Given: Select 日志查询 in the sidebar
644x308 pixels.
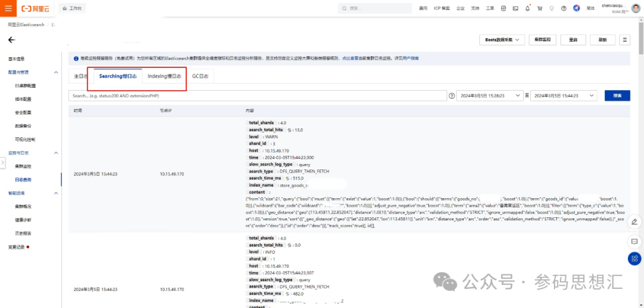Looking at the screenshot, I should (23, 180).
